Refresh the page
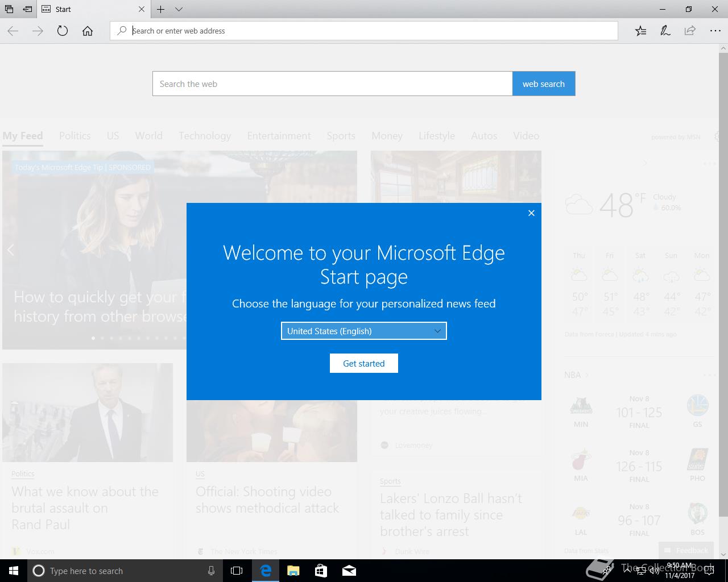This screenshot has width=728, height=582. pos(63,31)
